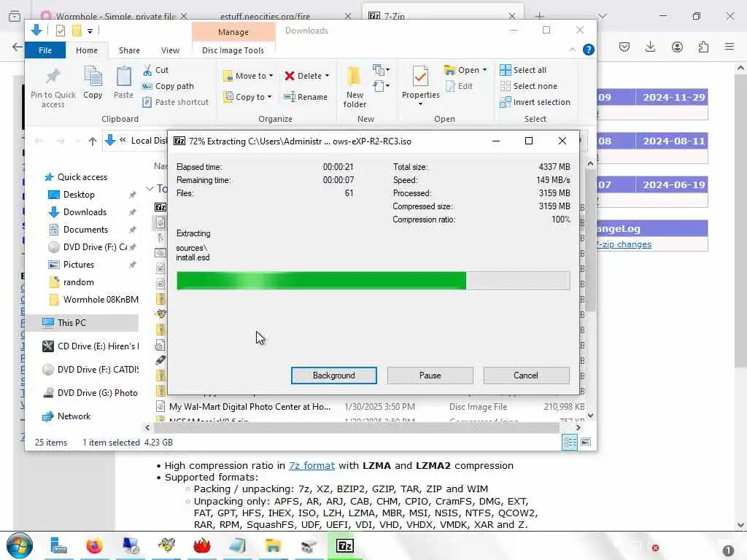Viewport: 747px width, 560px height.
Task: Open Firefox account icon
Action: click(677, 47)
